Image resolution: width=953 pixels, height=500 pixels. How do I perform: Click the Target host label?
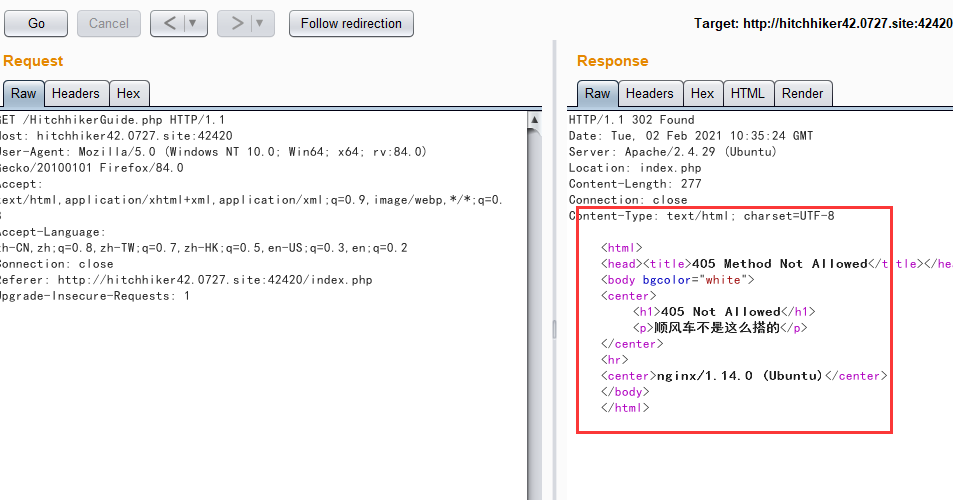coord(824,24)
